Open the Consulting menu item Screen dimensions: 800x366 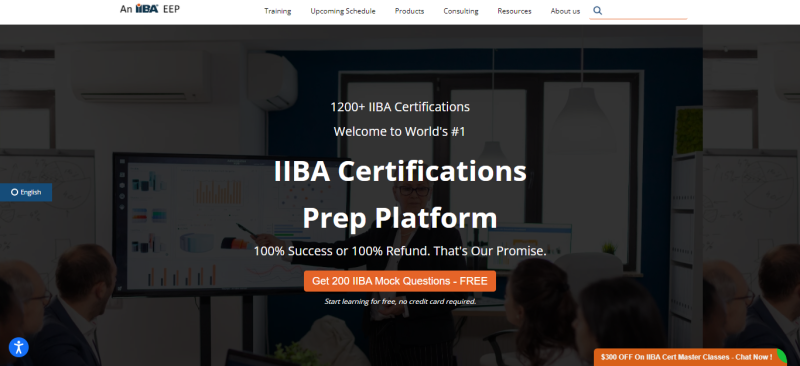coord(461,11)
